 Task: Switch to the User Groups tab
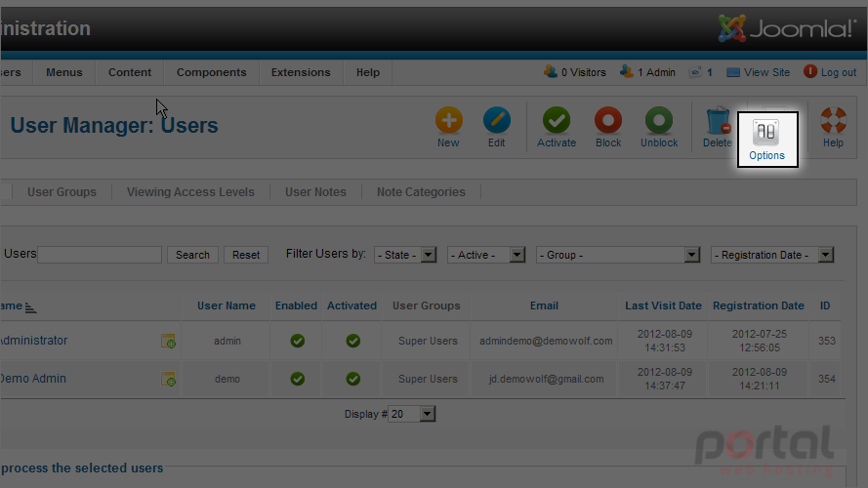[x=62, y=192]
